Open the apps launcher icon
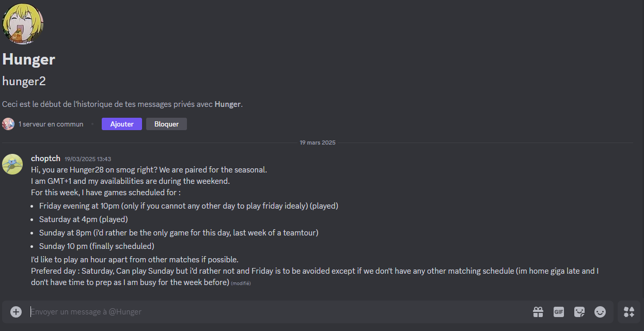 tap(629, 312)
